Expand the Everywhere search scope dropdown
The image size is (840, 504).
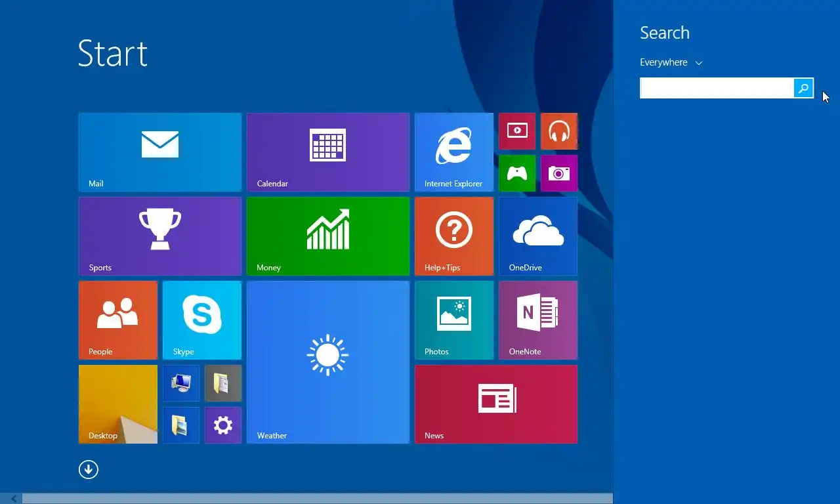coord(671,62)
